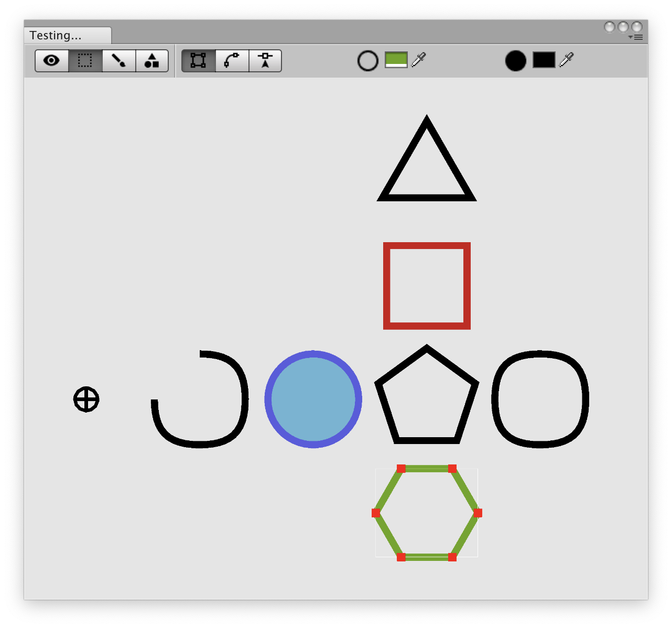Click the solid fill indicator circle
This screenshot has height=628, width=672.
516,61
